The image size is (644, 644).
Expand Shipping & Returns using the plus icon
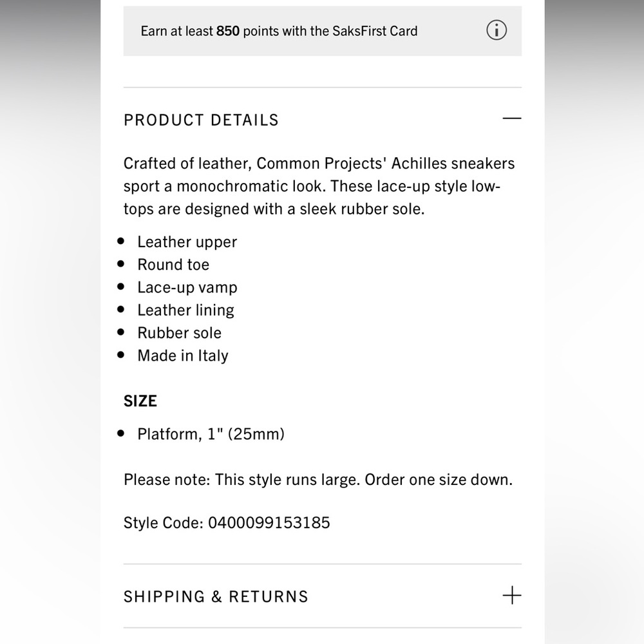[511, 596]
